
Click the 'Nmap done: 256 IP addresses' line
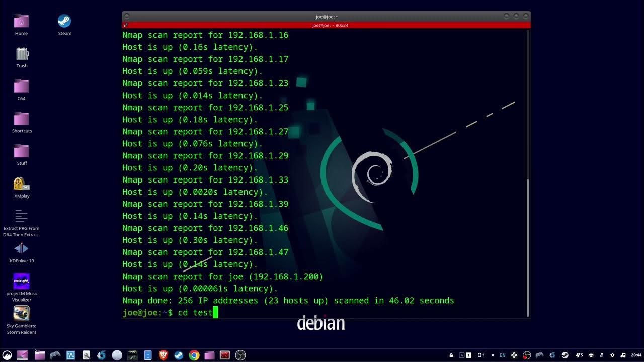point(288,301)
